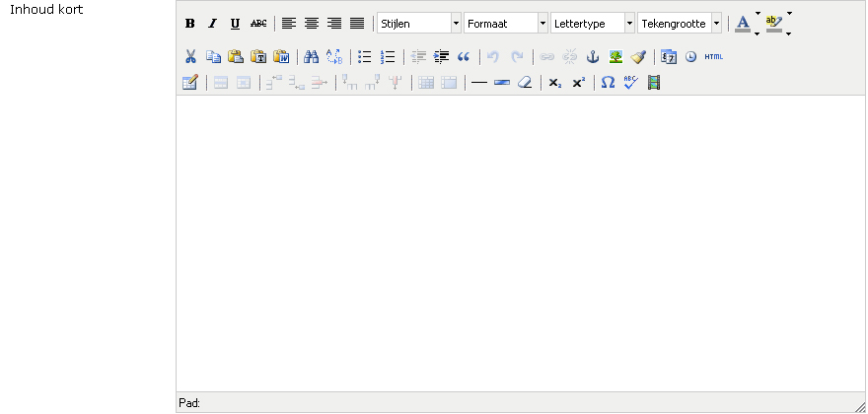The width and height of the screenshot is (868, 414).
Task: Toggle italic formatting
Action: tap(213, 24)
